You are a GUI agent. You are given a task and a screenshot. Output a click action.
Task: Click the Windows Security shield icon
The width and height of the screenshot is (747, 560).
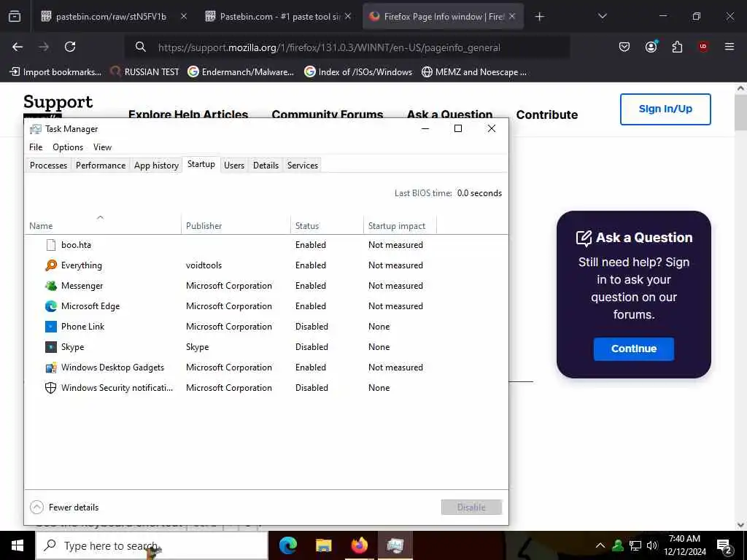[51, 388]
